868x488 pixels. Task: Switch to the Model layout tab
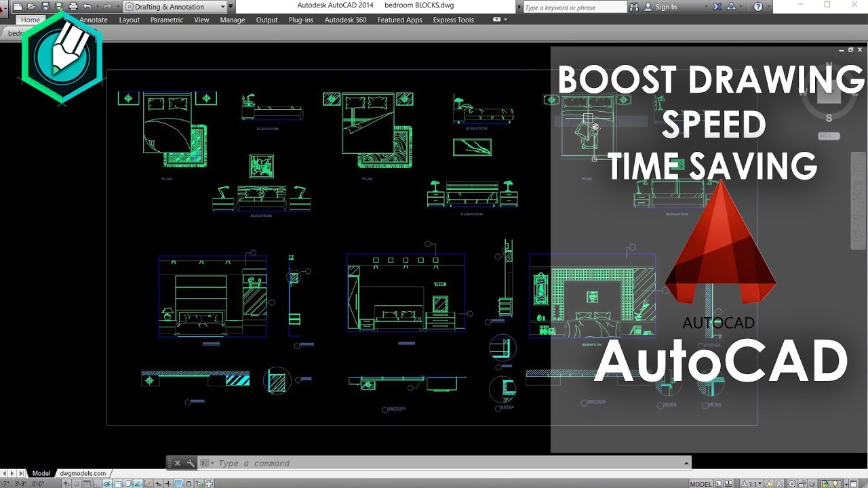pyautogui.click(x=41, y=473)
